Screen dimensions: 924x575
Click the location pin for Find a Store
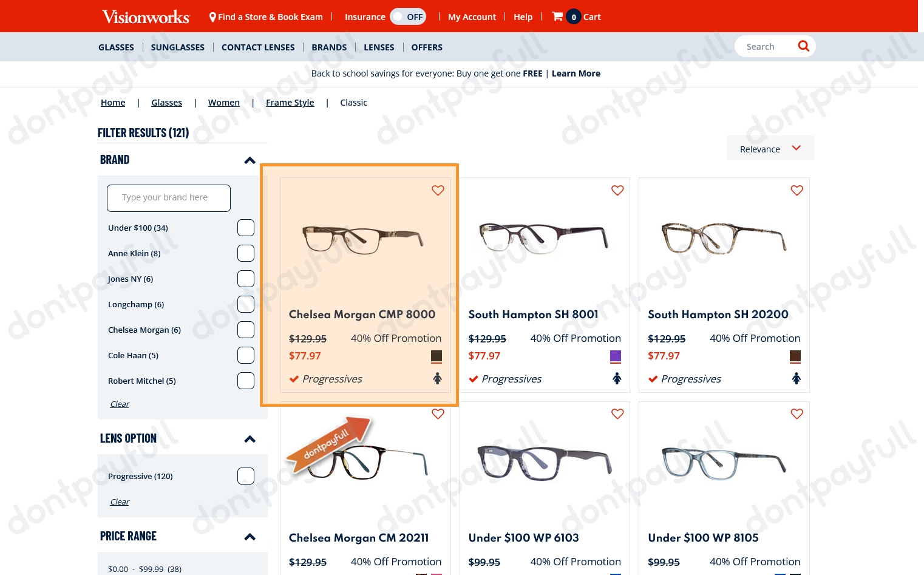213,16
